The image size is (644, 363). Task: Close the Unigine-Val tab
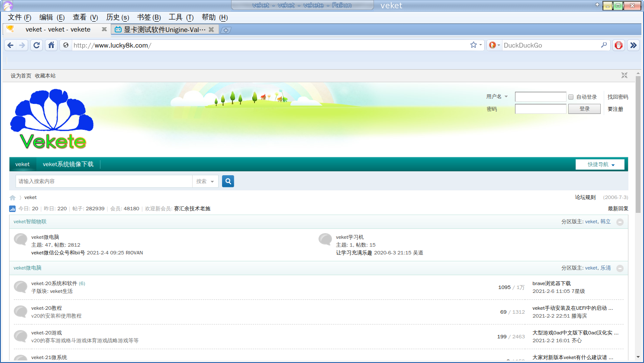point(211,29)
